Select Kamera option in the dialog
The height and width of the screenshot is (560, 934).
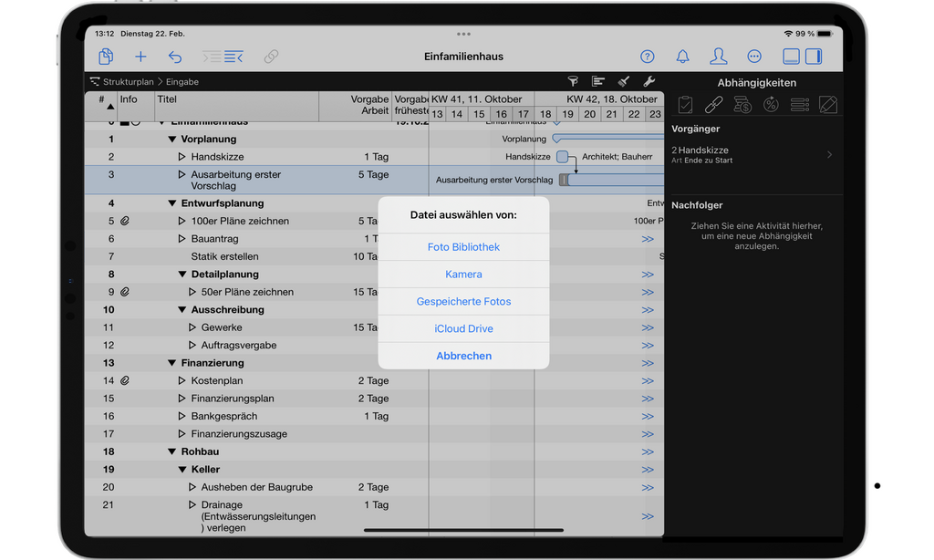(463, 275)
